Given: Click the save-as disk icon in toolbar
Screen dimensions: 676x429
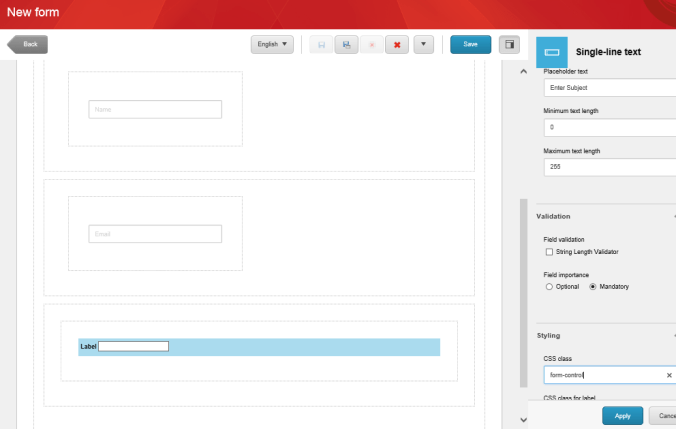Looking at the screenshot, I should (x=346, y=45).
